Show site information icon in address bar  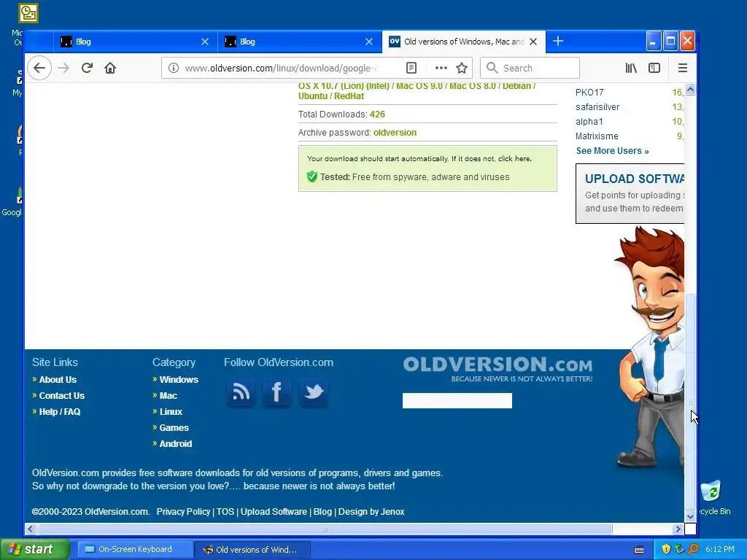tap(174, 68)
